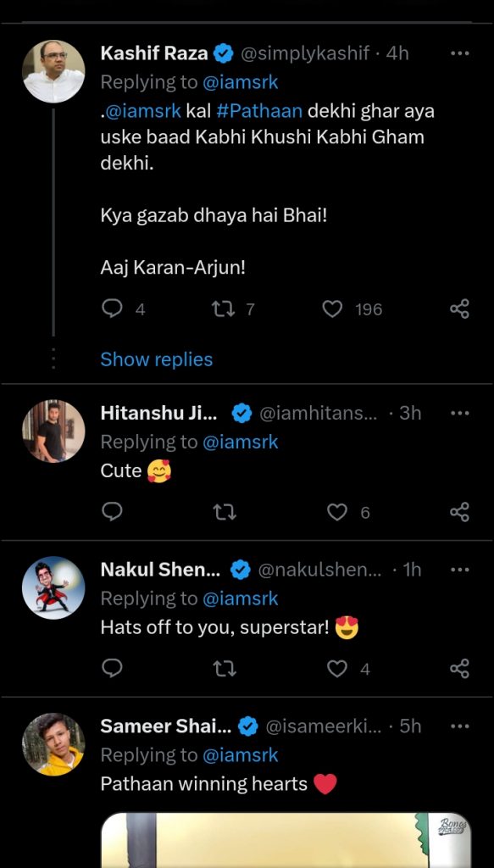This screenshot has height=868, width=494.
Task: View Nakul Shenoy's cartoon avatar
Action: coord(53,588)
